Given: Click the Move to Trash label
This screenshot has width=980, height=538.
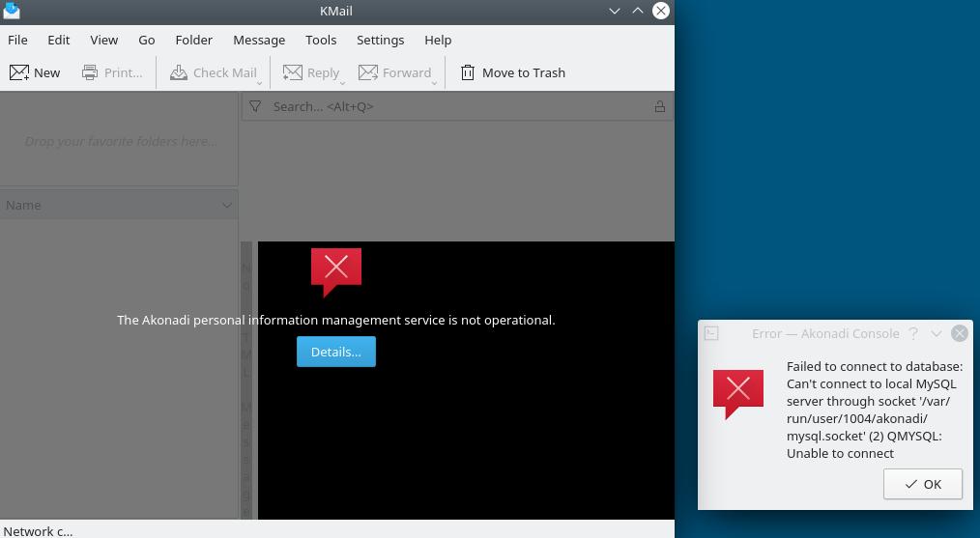Looking at the screenshot, I should [x=524, y=72].
